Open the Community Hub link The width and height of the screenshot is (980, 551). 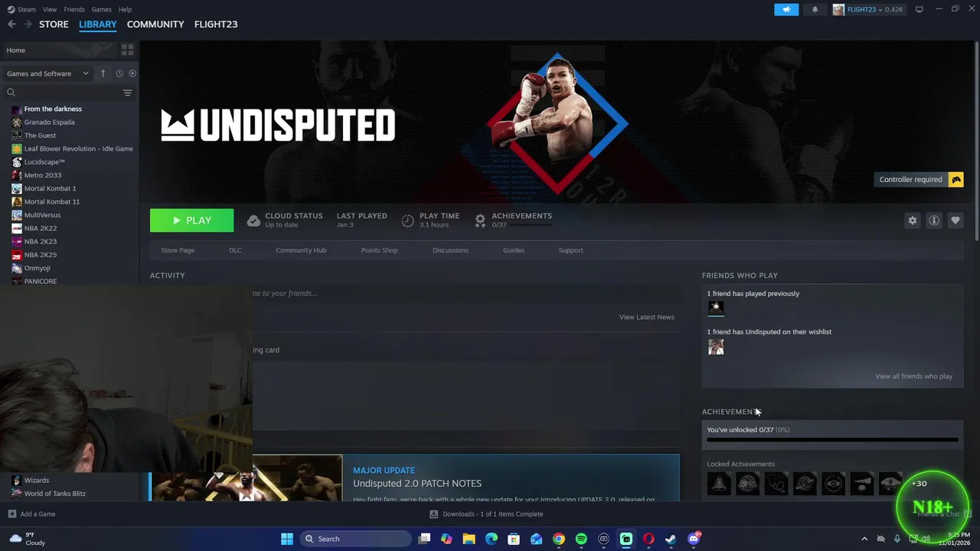301,250
